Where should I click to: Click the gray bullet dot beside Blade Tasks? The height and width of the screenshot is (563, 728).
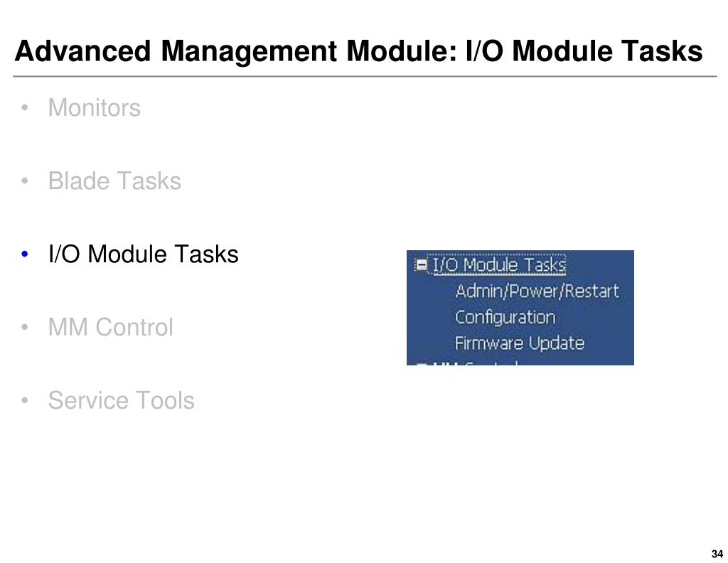[x=25, y=181]
